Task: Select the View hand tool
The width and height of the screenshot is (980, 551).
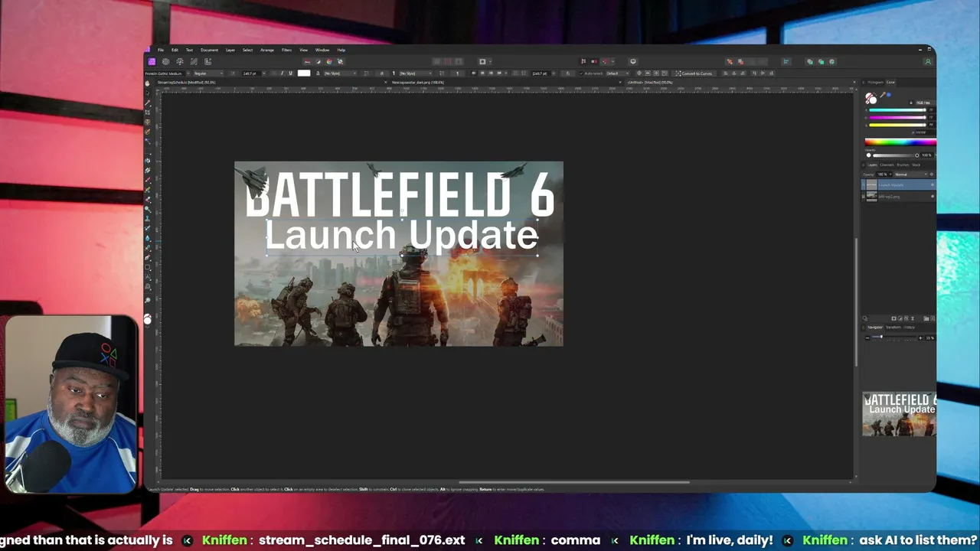Action: pos(147,83)
